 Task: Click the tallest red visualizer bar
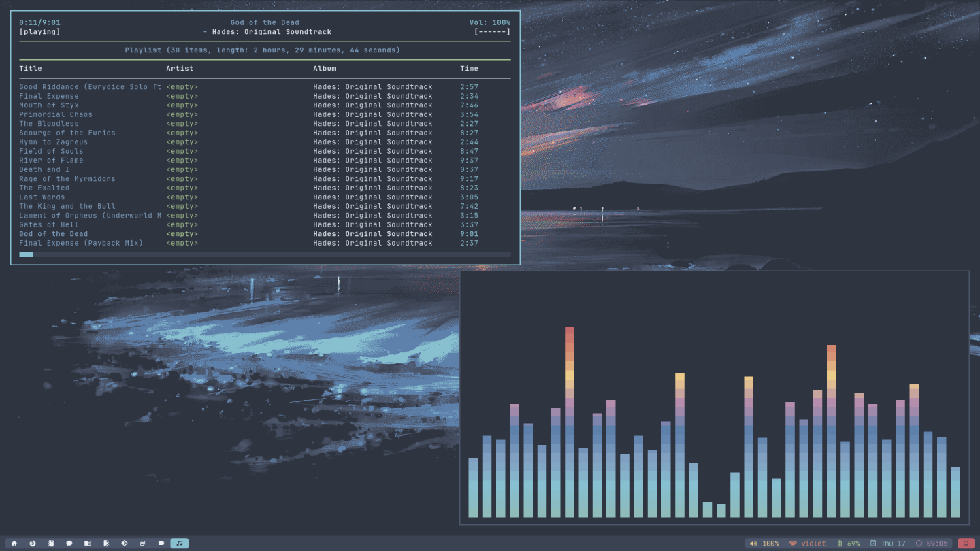(x=570, y=422)
